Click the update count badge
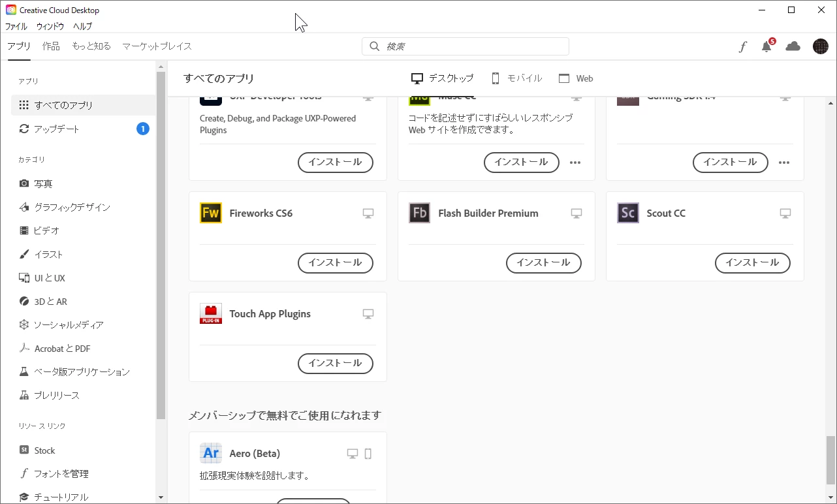 coord(143,129)
